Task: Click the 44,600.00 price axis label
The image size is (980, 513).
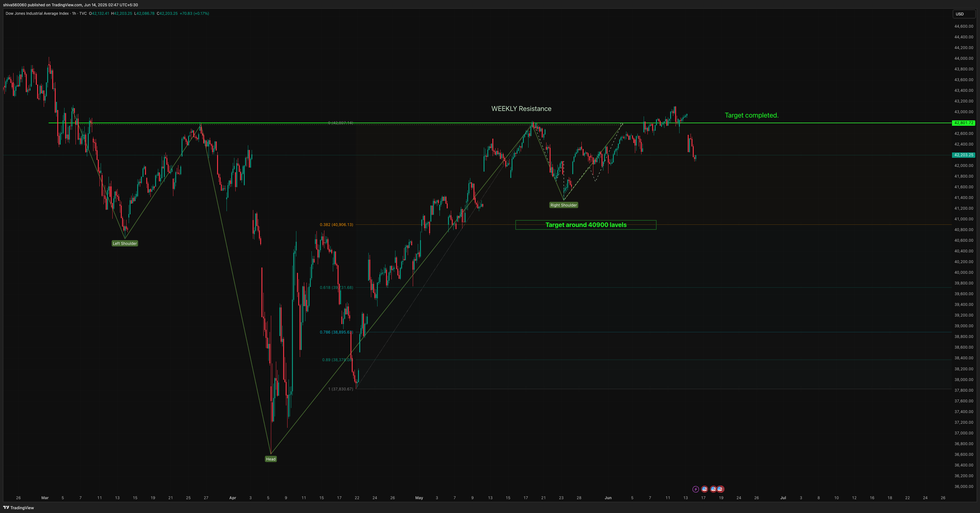Action: pyautogui.click(x=964, y=26)
